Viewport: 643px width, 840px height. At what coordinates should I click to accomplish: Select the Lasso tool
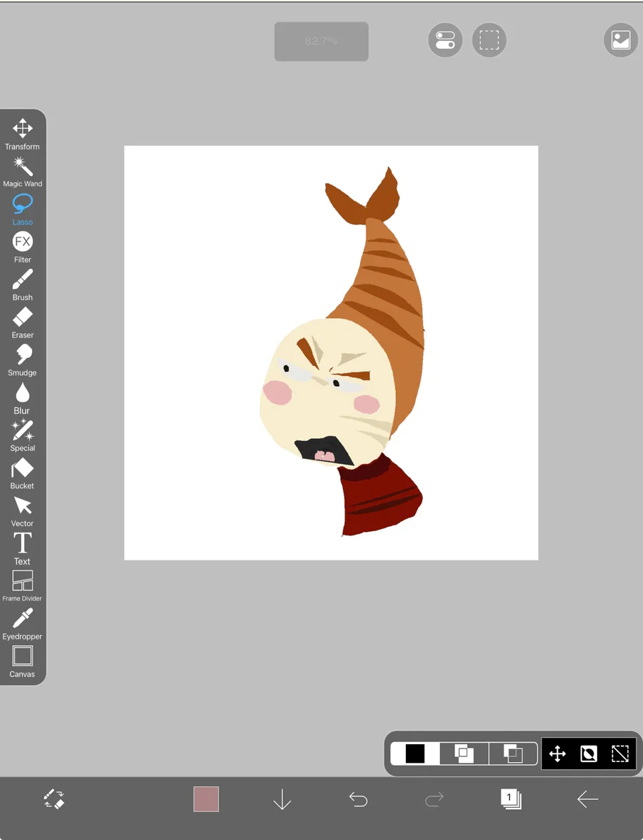coord(22,210)
